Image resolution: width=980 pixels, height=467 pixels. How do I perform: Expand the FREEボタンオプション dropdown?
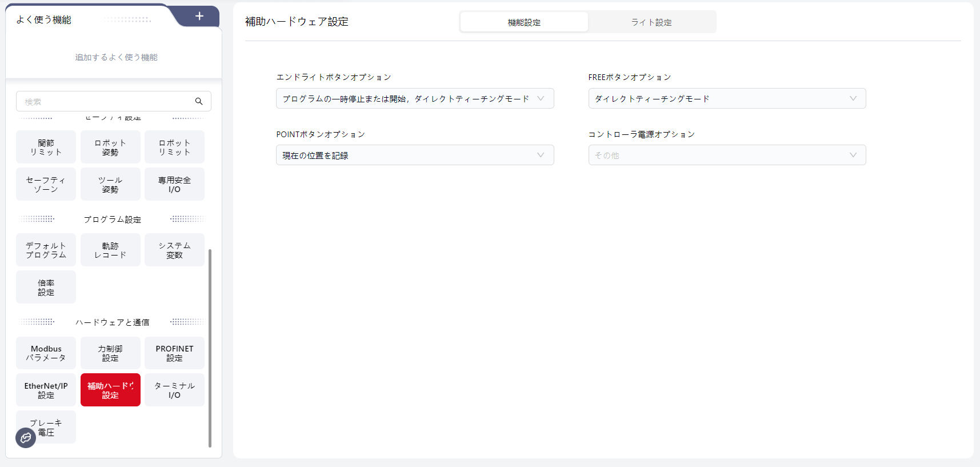727,98
